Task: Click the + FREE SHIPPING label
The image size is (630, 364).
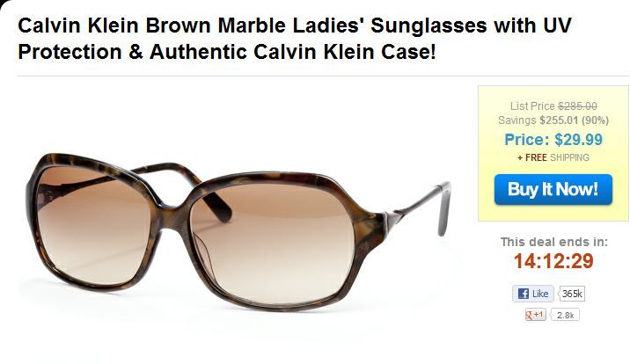Action: (x=553, y=157)
